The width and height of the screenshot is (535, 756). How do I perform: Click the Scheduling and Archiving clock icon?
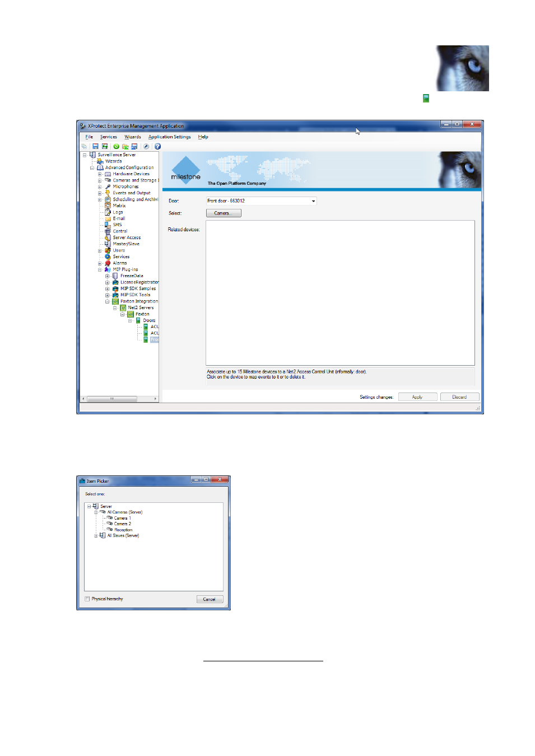click(x=108, y=200)
